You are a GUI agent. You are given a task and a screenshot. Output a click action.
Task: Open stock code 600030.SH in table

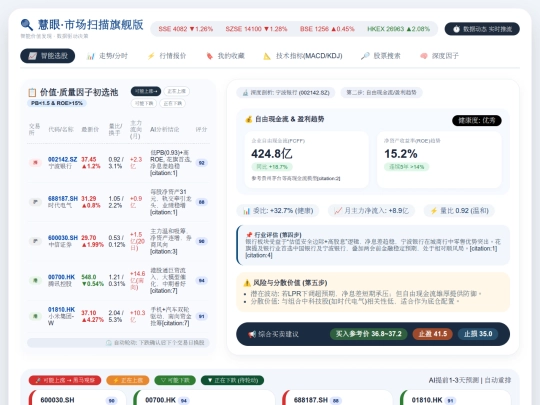[x=63, y=238]
